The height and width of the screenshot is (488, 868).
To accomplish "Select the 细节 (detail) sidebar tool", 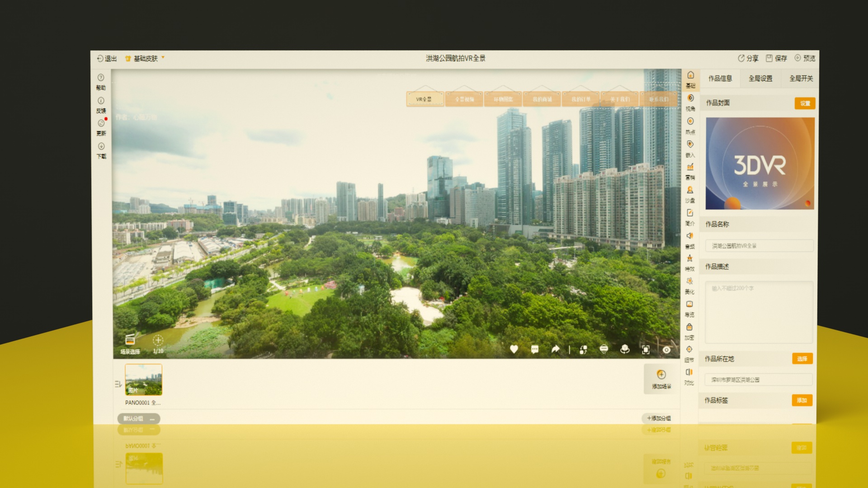I will pyautogui.click(x=689, y=354).
